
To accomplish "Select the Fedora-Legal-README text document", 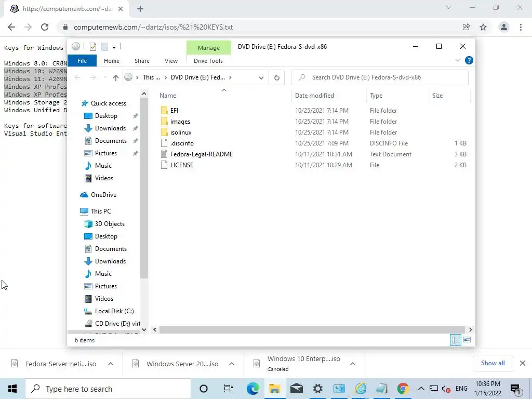I will pos(202,154).
